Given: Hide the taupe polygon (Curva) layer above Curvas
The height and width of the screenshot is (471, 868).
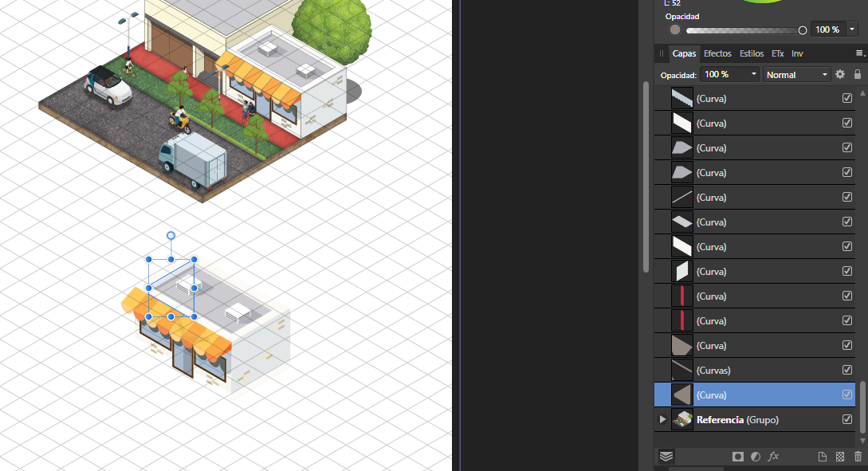Looking at the screenshot, I should pyautogui.click(x=847, y=345).
